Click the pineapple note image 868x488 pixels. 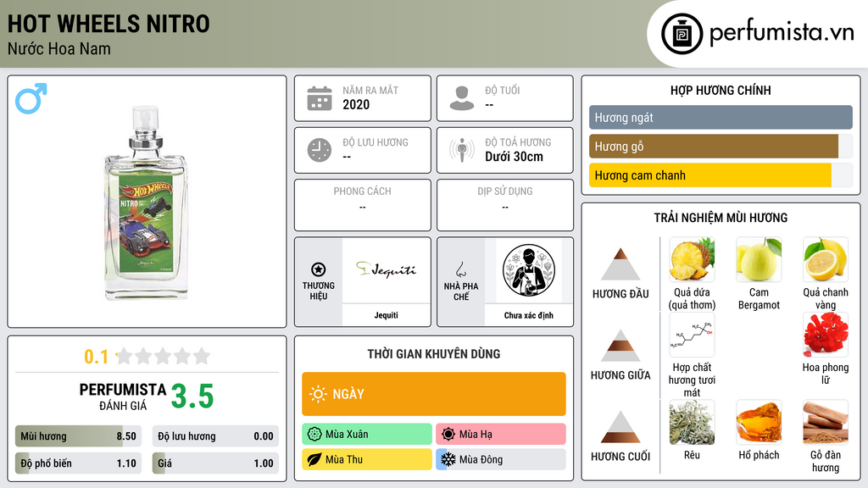pyautogui.click(x=692, y=259)
